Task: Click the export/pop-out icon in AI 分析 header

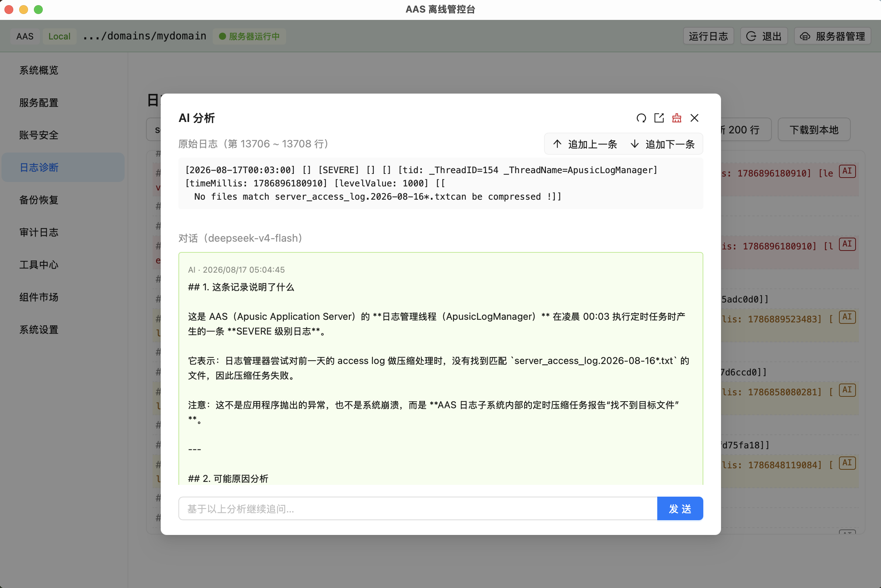Action: coord(659,118)
